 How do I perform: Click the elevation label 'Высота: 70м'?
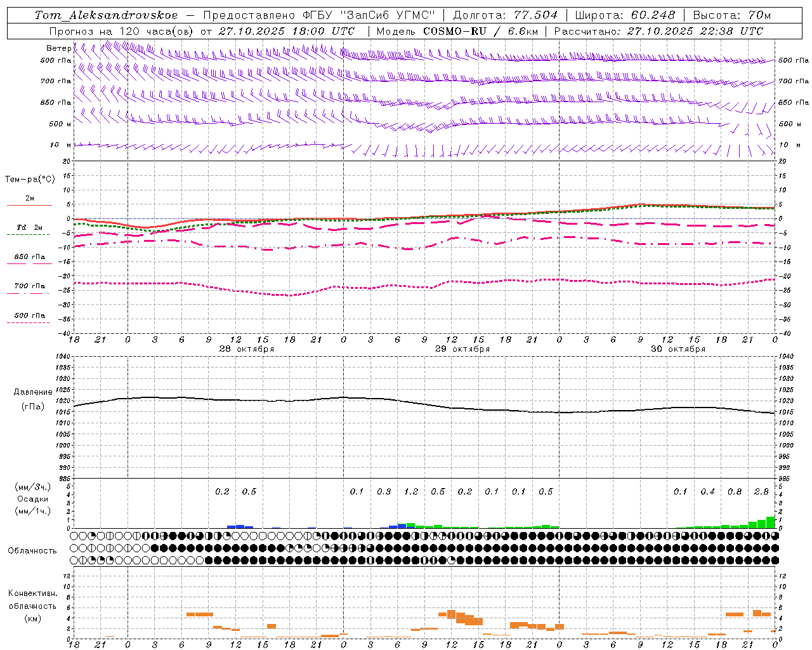[732, 15]
